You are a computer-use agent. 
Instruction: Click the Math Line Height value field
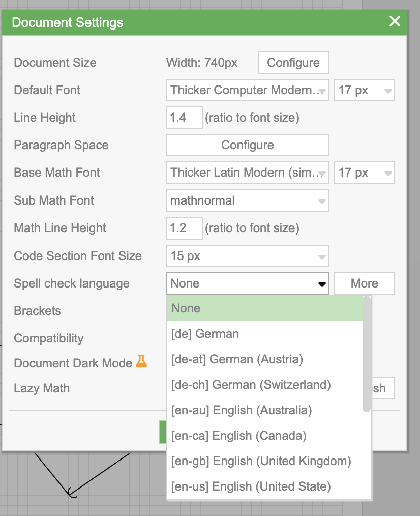tap(184, 228)
